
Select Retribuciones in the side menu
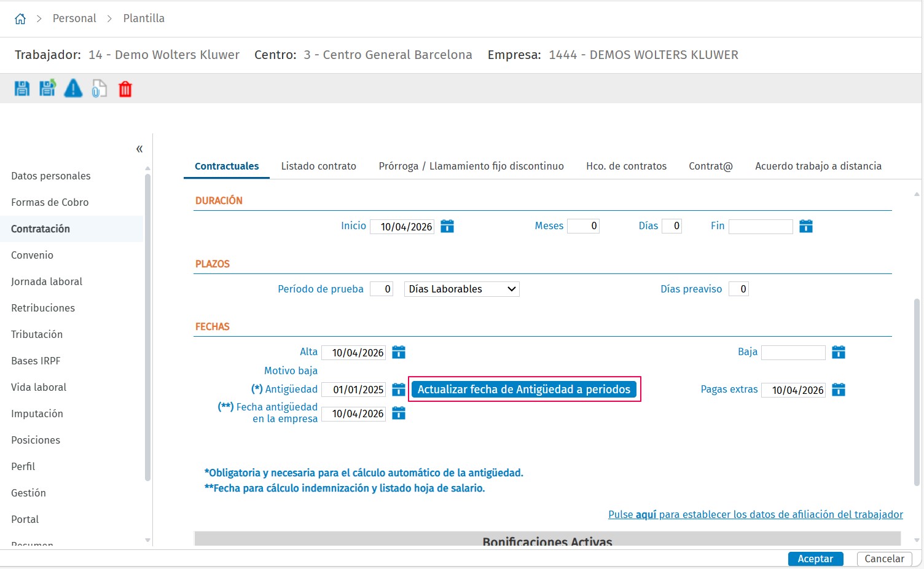43,308
